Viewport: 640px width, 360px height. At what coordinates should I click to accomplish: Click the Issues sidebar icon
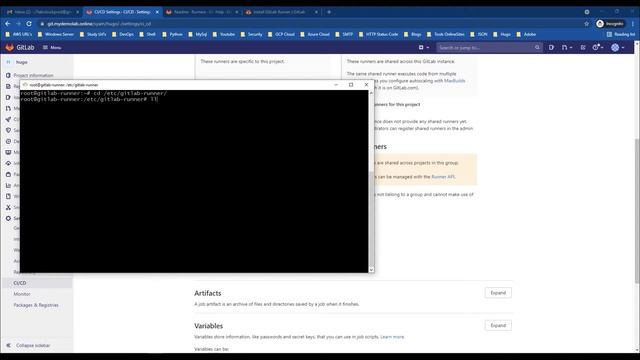[8, 97]
